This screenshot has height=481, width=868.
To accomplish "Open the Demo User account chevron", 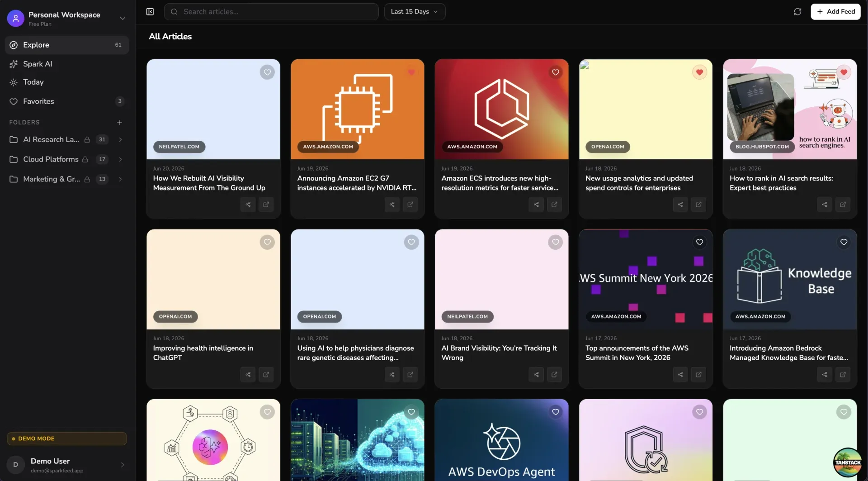I will point(123,465).
